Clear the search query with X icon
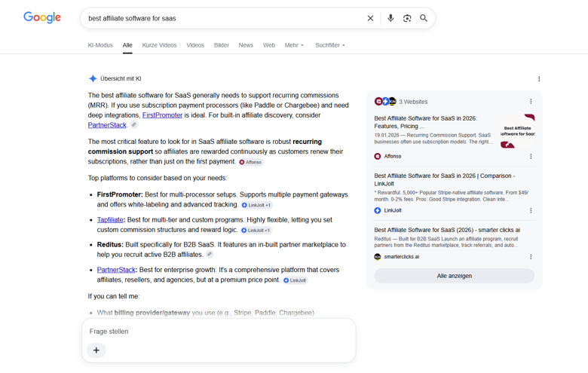 [370, 18]
